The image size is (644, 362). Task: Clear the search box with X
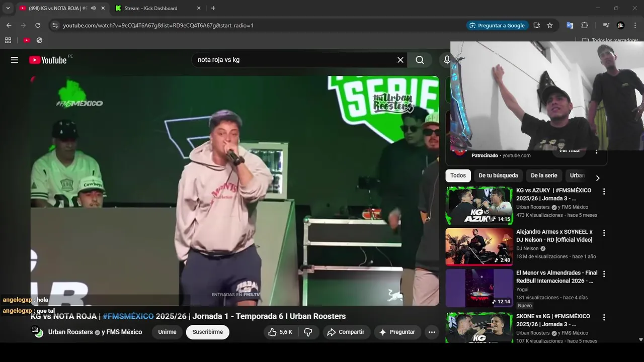click(x=400, y=60)
